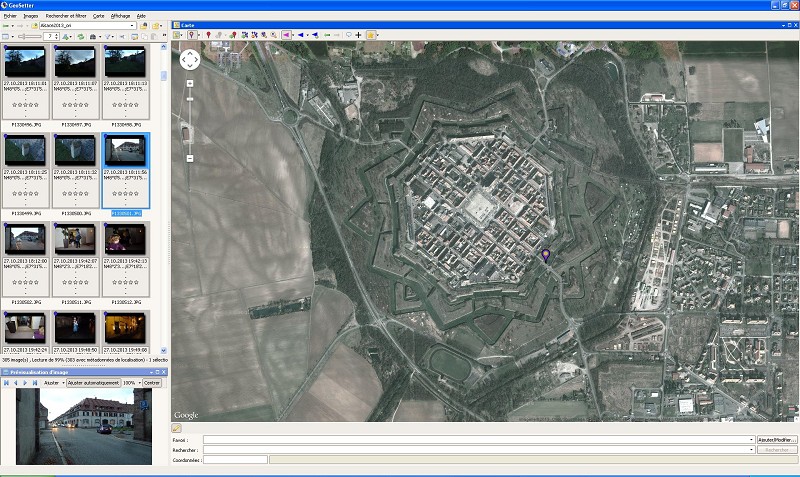800x477 pixels.
Task: Open the Favori combo box dropdown
Action: pos(751,439)
